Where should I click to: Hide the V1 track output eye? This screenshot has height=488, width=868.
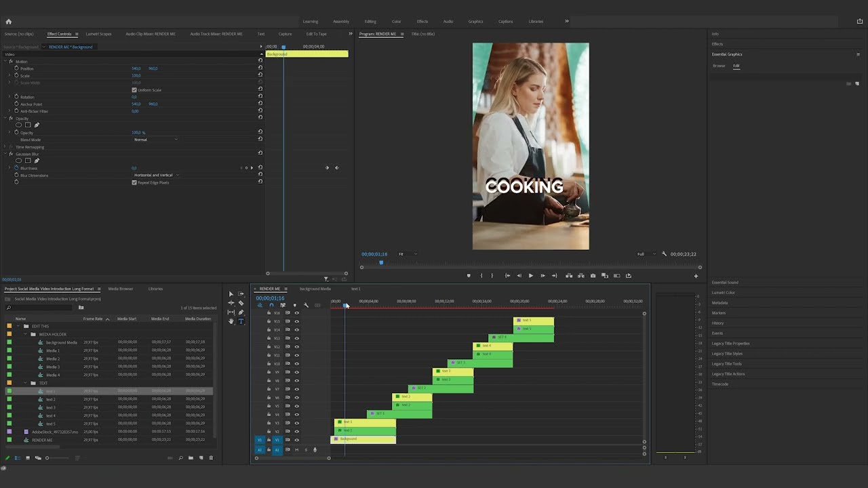click(296, 440)
